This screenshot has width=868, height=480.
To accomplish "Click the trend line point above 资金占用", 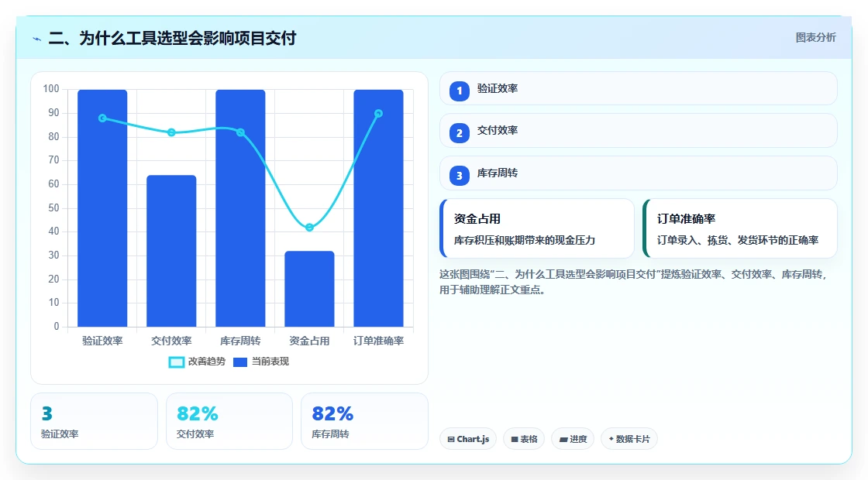I will [309, 228].
